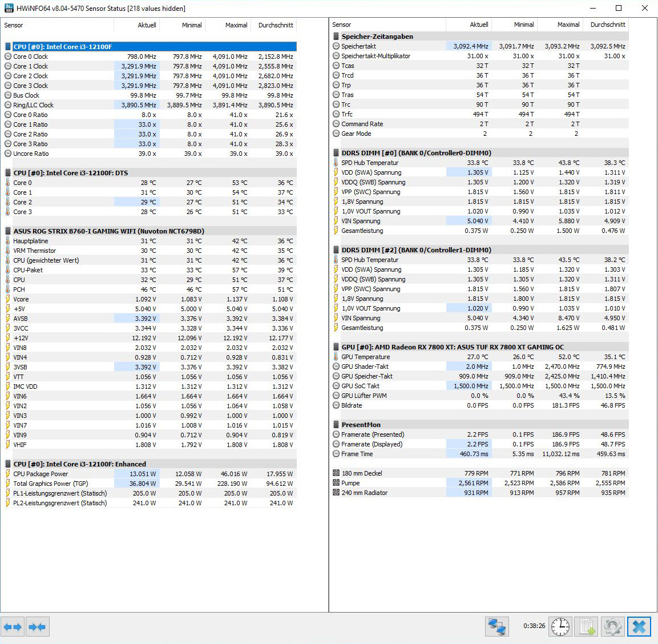Select the GPU Temperature sensor row
The width and height of the screenshot is (658, 644).
(365, 357)
